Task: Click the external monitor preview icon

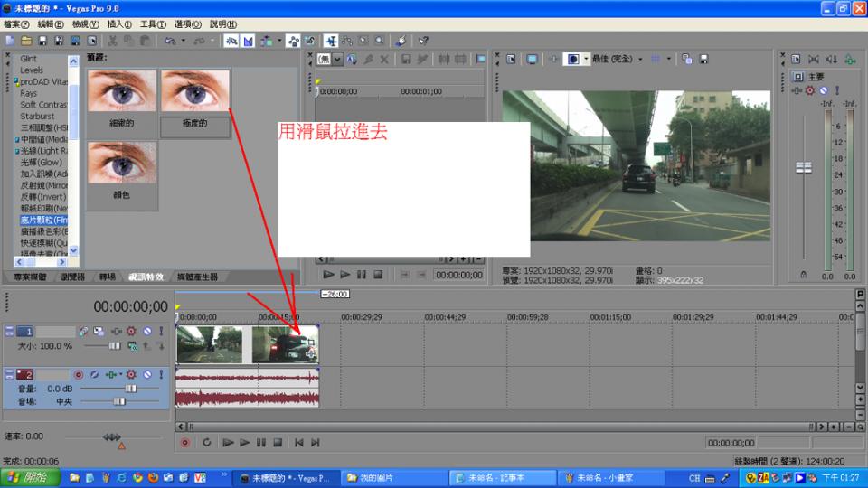Action: [532, 59]
